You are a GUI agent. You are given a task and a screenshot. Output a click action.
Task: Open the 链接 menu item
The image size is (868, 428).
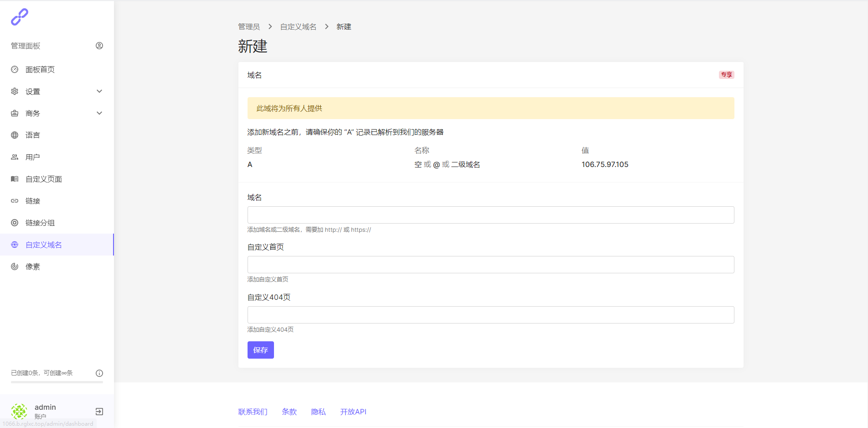pos(33,201)
